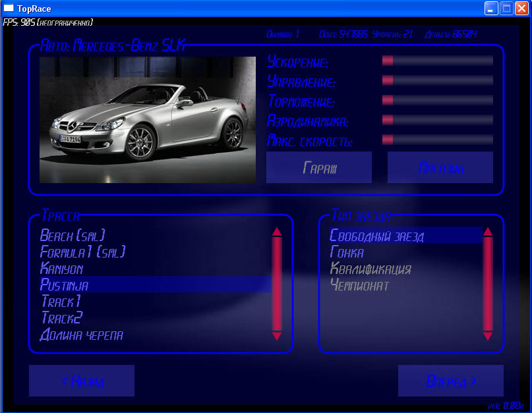532x413 pixels.
Task: Select Квалификация race type
Action: tap(406, 269)
